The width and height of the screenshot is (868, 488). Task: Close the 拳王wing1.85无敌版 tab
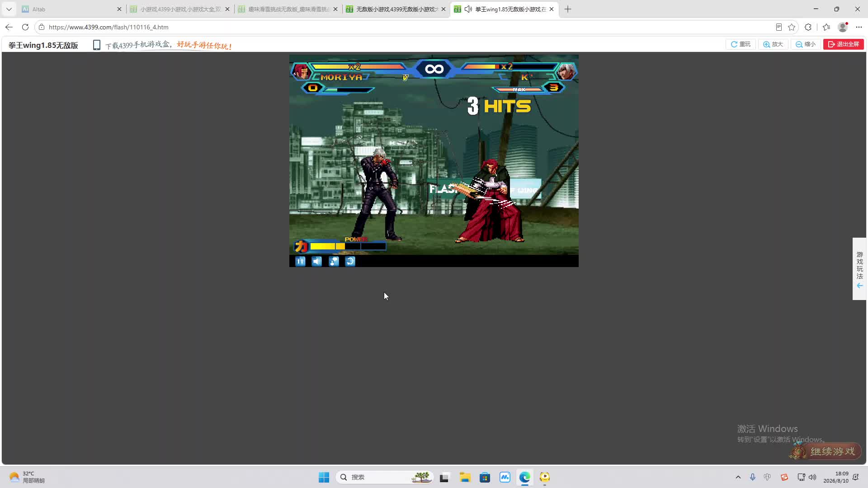(552, 9)
